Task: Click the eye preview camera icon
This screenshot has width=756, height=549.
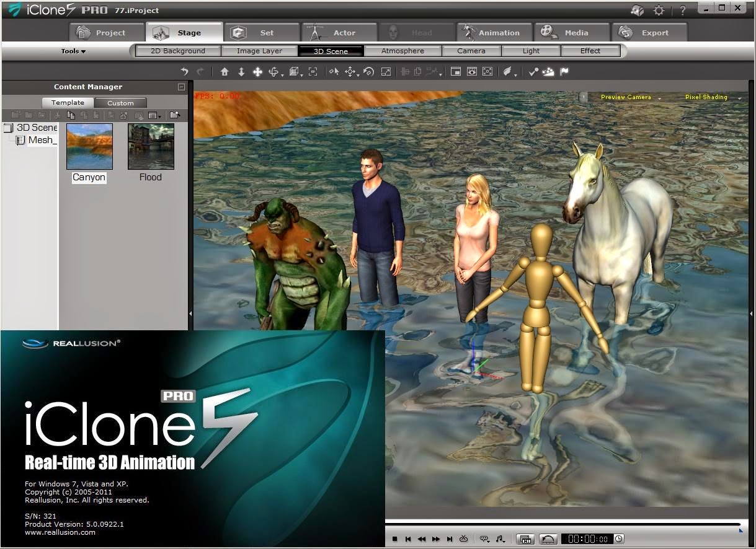Action: 472,72
